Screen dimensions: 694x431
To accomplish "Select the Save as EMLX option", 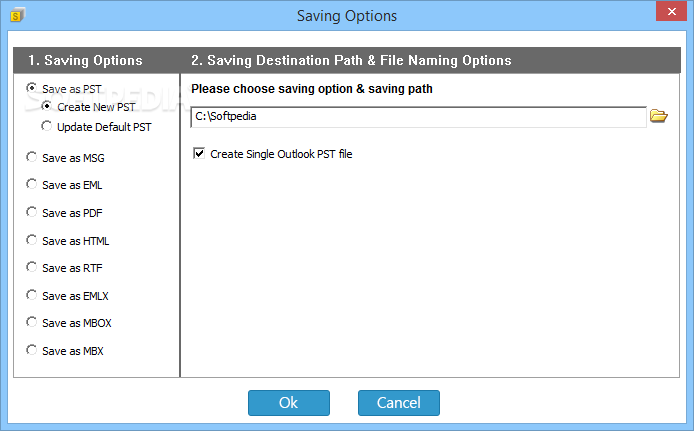I will point(32,295).
